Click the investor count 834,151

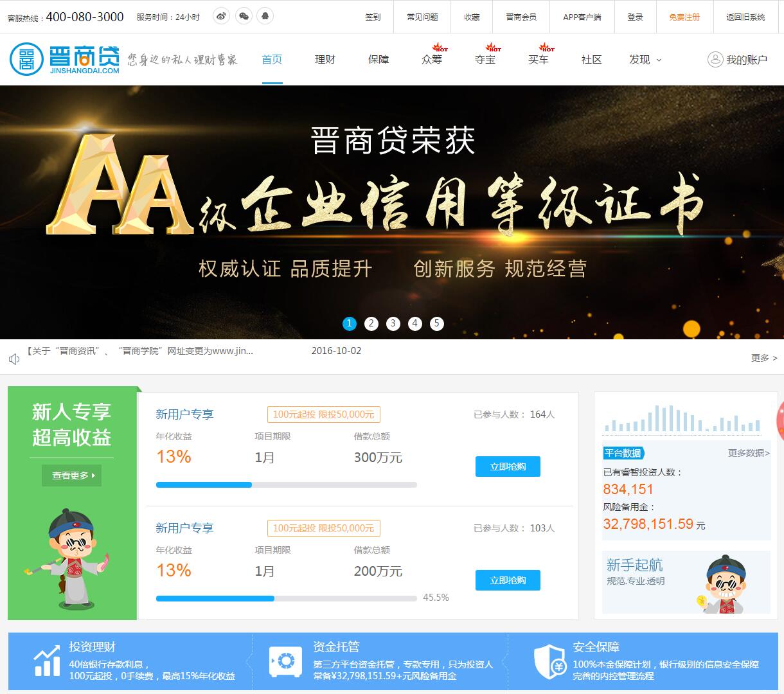coord(628,489)
